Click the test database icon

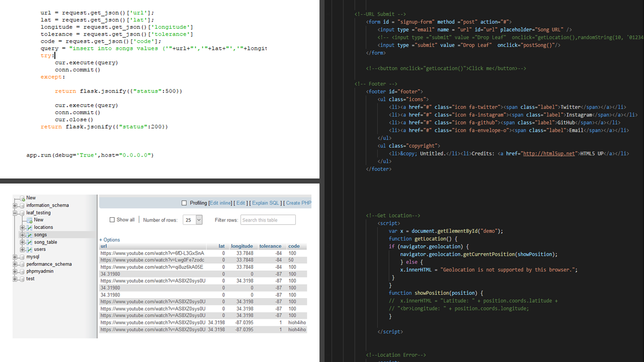22,279
